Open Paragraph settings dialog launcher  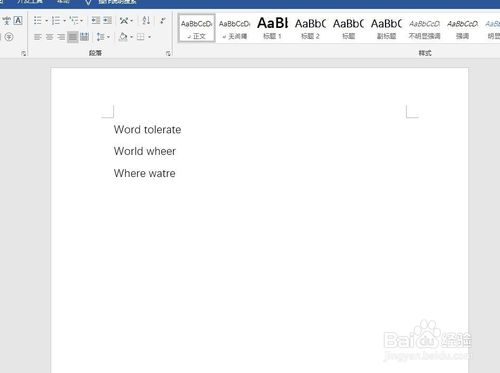[168, 53]
